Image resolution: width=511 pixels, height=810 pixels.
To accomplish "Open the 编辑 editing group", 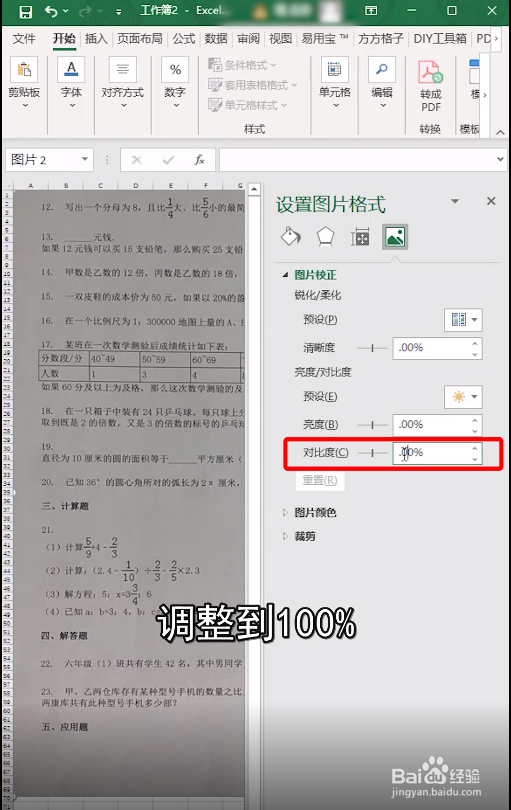I will coord(382,83).
